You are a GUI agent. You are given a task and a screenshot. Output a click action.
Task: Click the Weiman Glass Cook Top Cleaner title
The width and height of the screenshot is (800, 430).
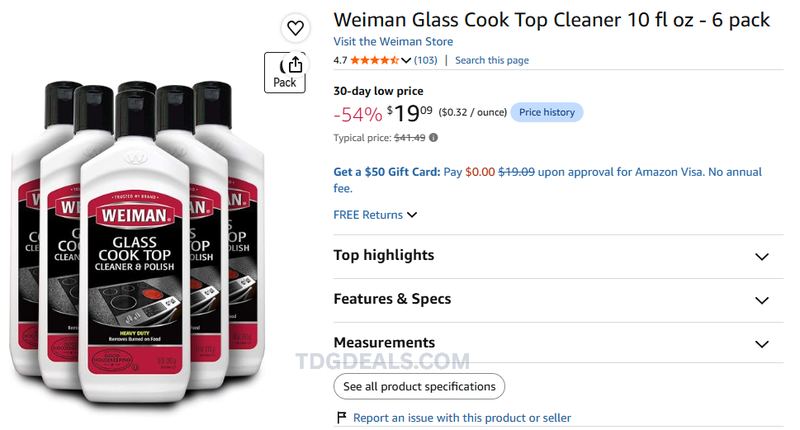(x=552, y=20)
